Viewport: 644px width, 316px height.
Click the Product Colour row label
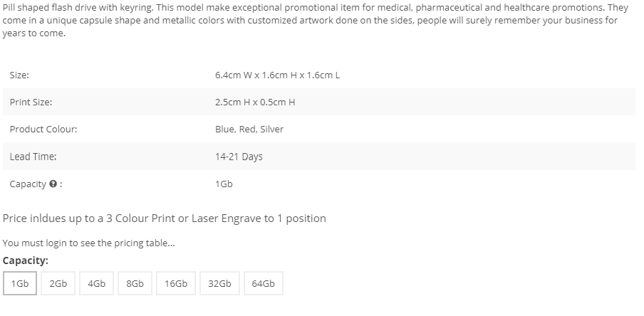43,129
